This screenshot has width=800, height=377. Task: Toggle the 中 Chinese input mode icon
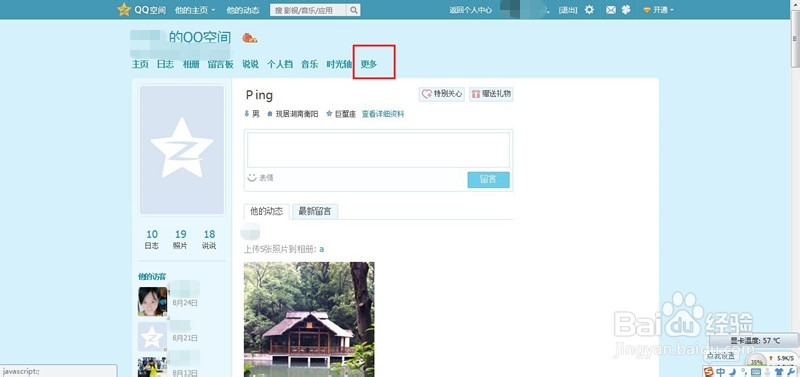[x=720, y=372]
